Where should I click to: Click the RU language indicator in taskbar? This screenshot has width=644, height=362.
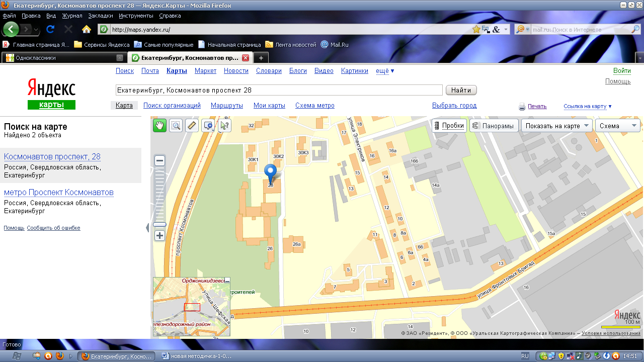tap(525, 355)
